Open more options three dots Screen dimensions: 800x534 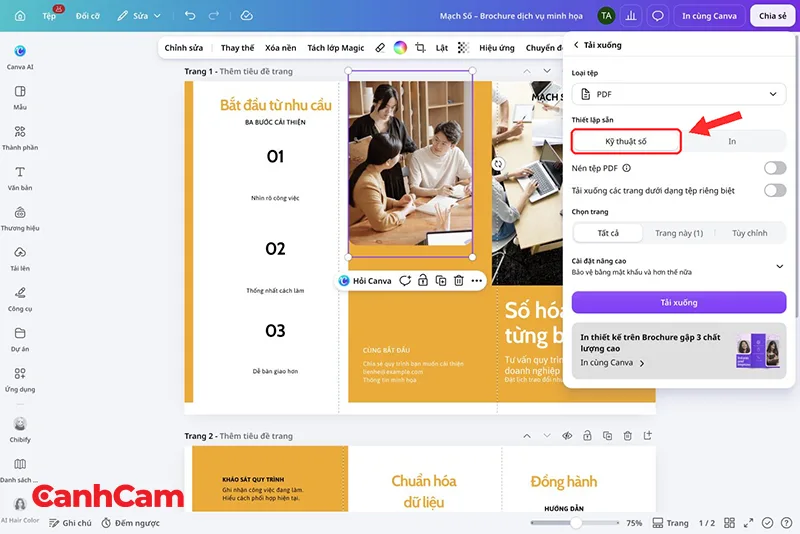tap(477, 281)
